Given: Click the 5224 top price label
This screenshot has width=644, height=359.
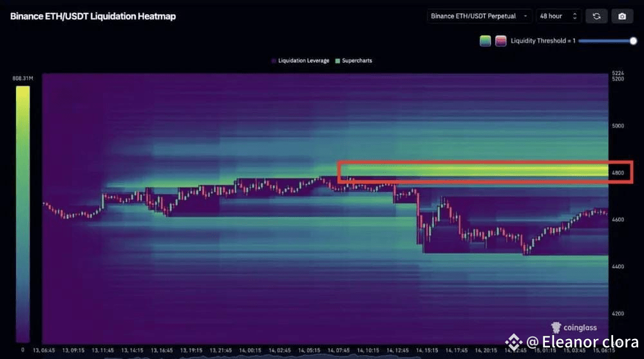Looking at the screenshot, I should point(618,73).
